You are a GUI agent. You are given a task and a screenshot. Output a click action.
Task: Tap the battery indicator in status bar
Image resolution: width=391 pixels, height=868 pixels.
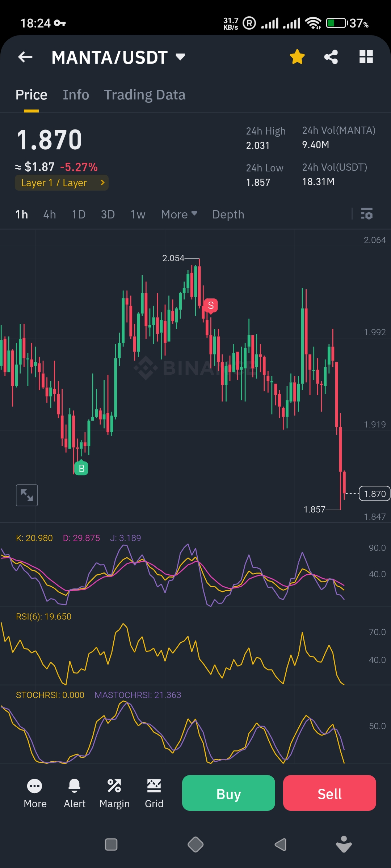(337, 23)
